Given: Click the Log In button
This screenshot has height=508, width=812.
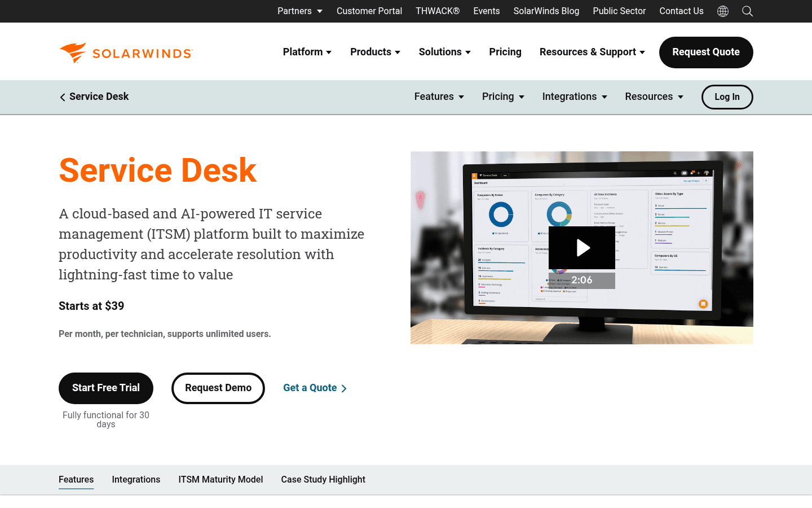Looking at the screenshot, I should click(727, 97).
